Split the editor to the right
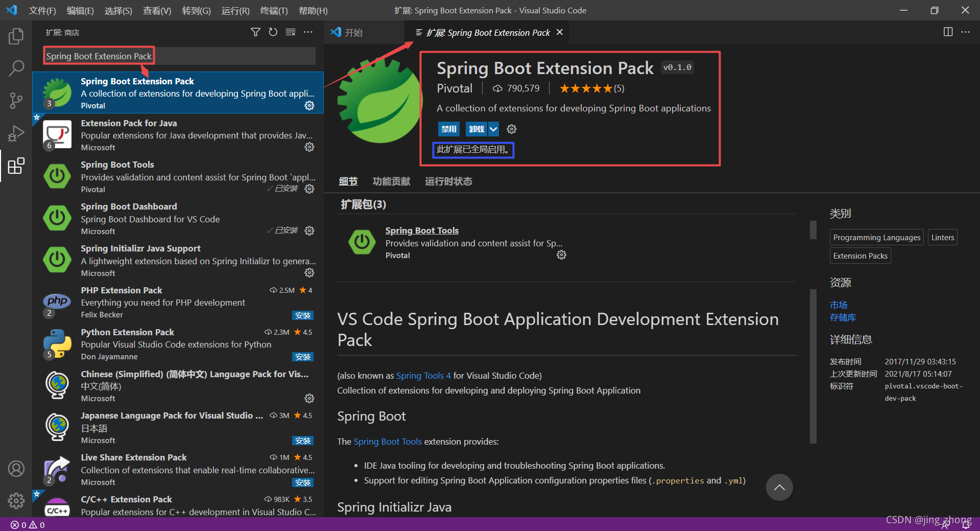This screenshot has height=531, width=980. coord(948,32)
